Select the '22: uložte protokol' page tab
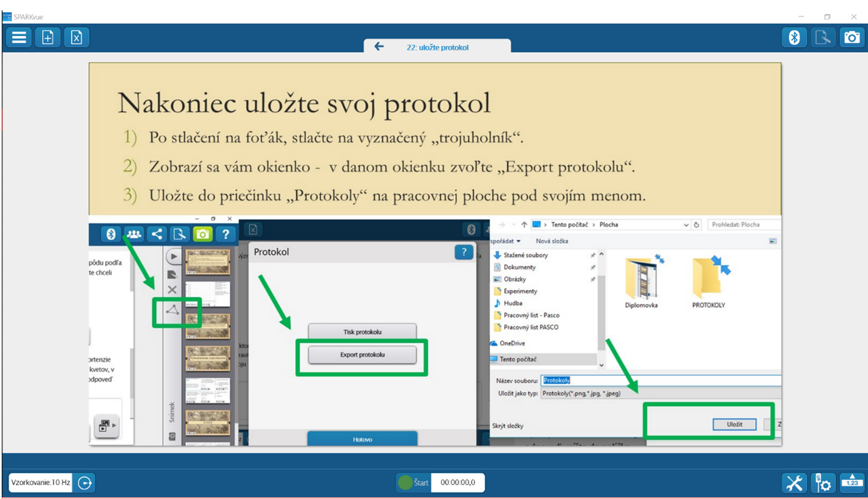The width and height of the screenshot is (868, 499). tap(437, 47)
